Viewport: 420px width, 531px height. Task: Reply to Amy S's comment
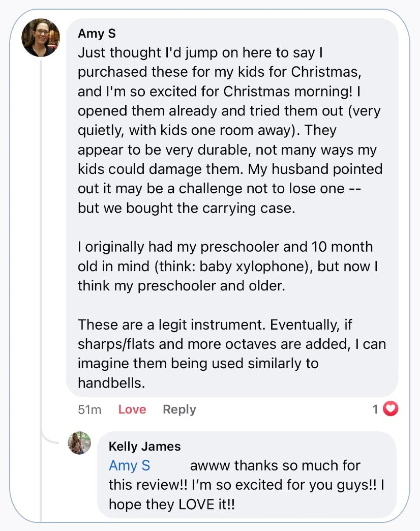click(179, 409)
